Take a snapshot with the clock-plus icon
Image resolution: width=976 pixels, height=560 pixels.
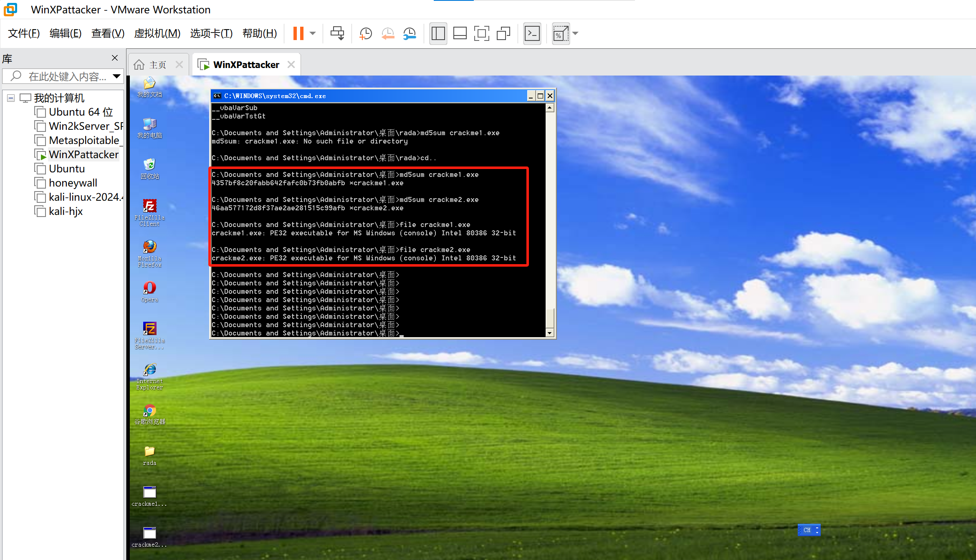pyautogui.click(x=366, y=33)
